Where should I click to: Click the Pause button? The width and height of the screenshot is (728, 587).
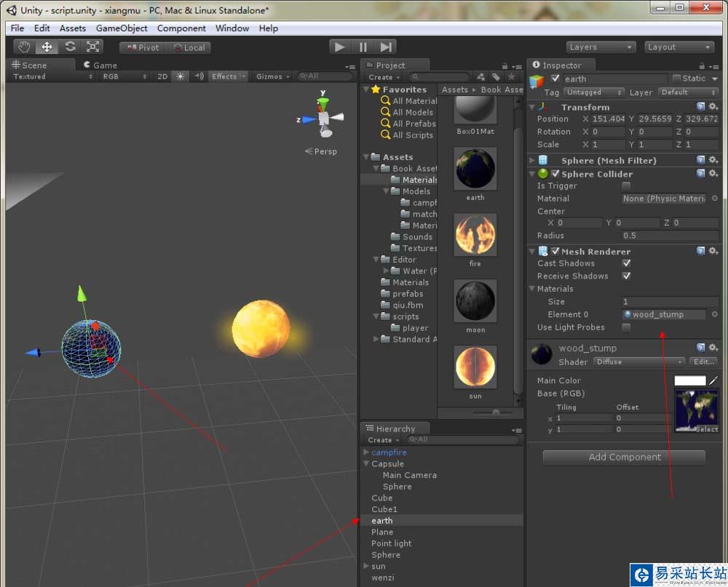(x=363, y=47)
